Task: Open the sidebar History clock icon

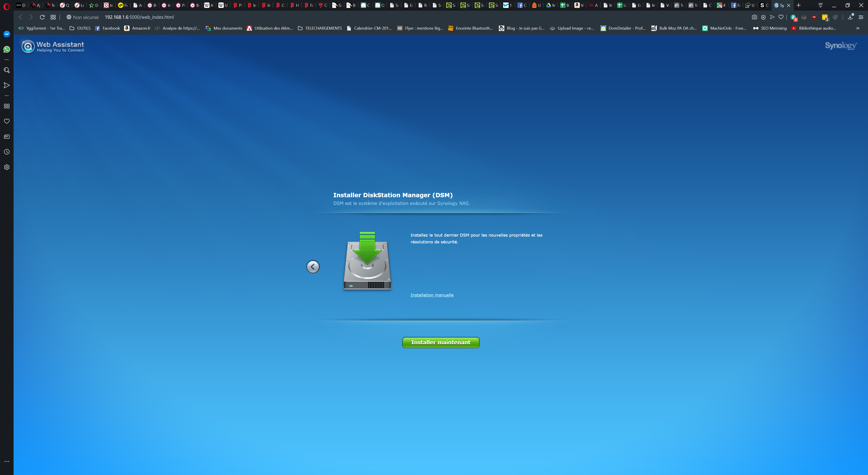Action: tap(7, 152)
